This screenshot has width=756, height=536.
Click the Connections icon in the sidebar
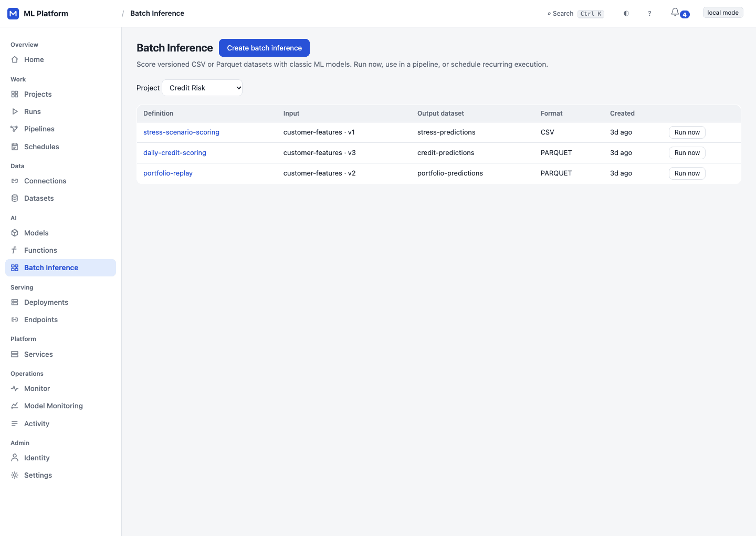pyautogui.click(x=15, y=181)
